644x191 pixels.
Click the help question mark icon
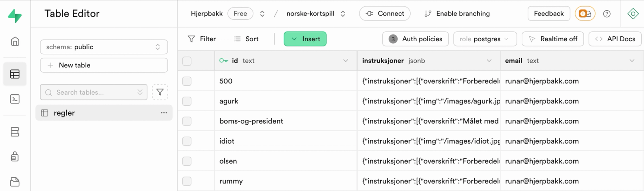click(607, 14)
